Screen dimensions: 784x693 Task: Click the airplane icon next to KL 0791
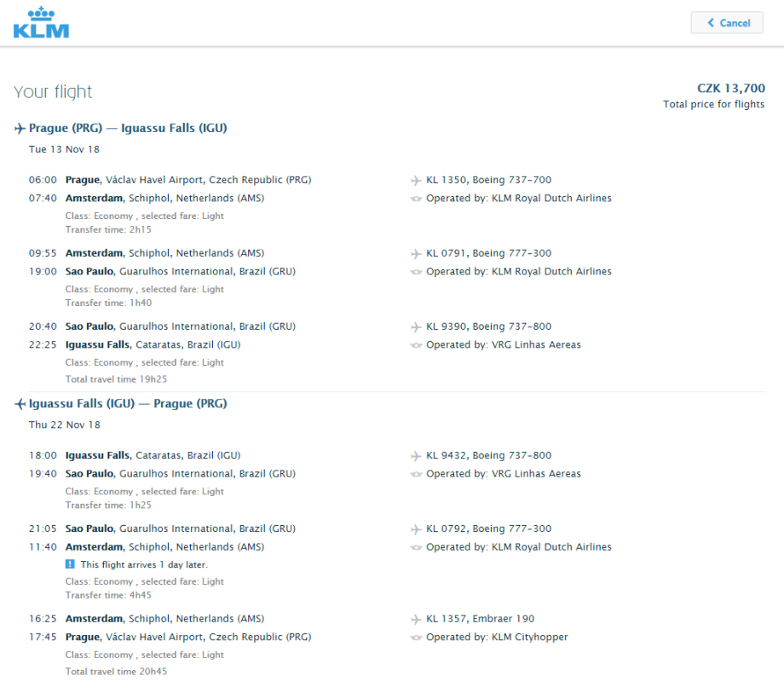click(416, 254)
